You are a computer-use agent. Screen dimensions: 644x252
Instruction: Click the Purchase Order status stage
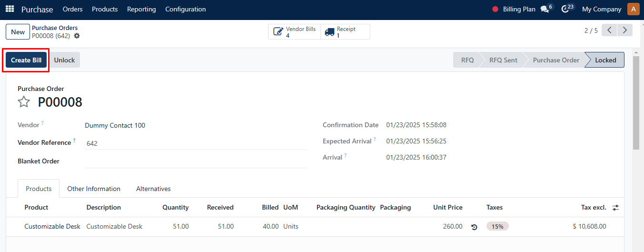click(x=556, y=60)
